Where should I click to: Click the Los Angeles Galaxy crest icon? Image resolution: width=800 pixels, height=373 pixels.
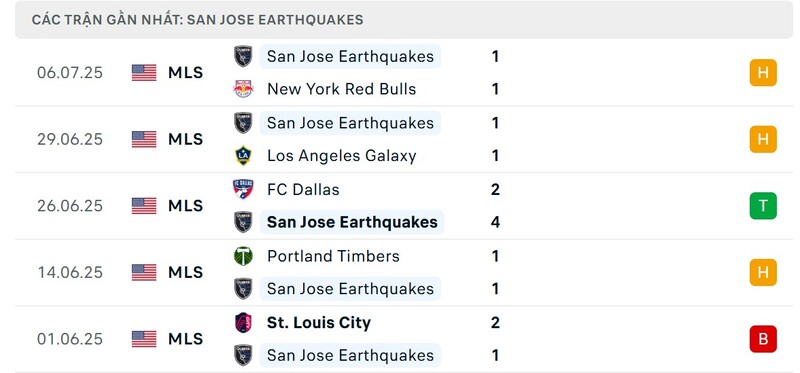click(243, 156)
